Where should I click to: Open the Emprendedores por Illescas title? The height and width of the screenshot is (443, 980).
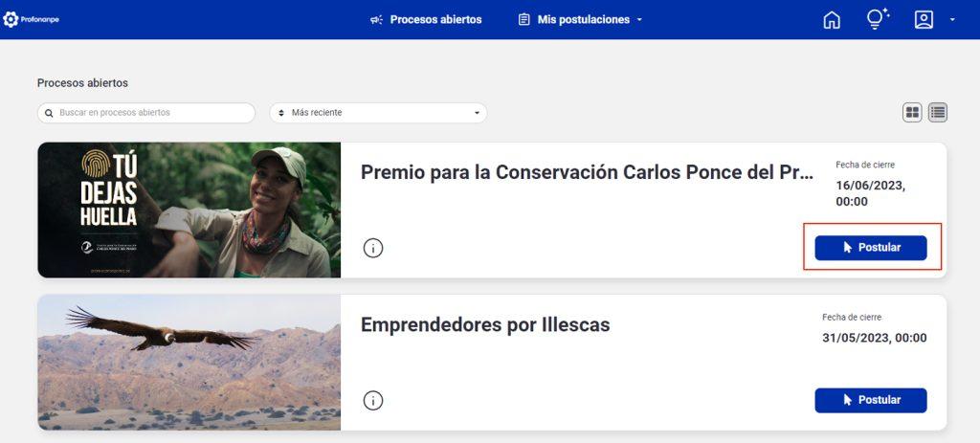click(x=484, y=325)
